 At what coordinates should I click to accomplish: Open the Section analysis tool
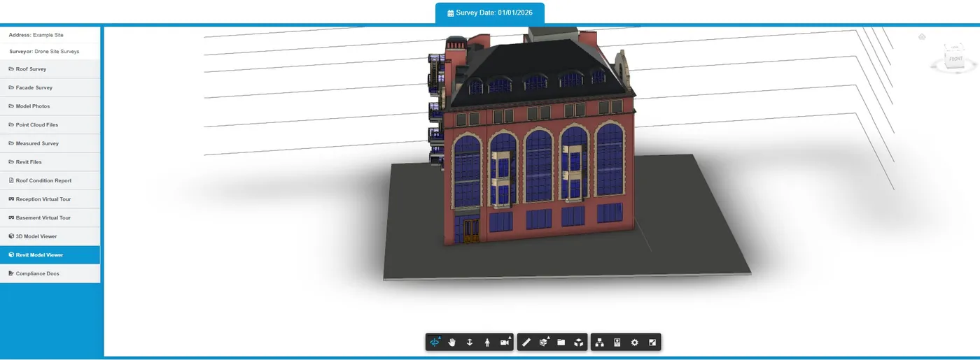point(544,342)
